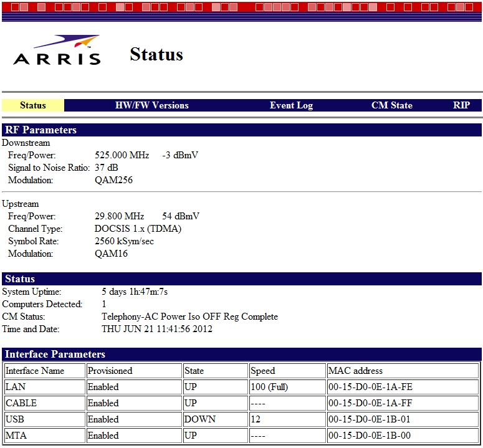Open the Event Log tab
The image size is (483, 448).
[292, 105]
